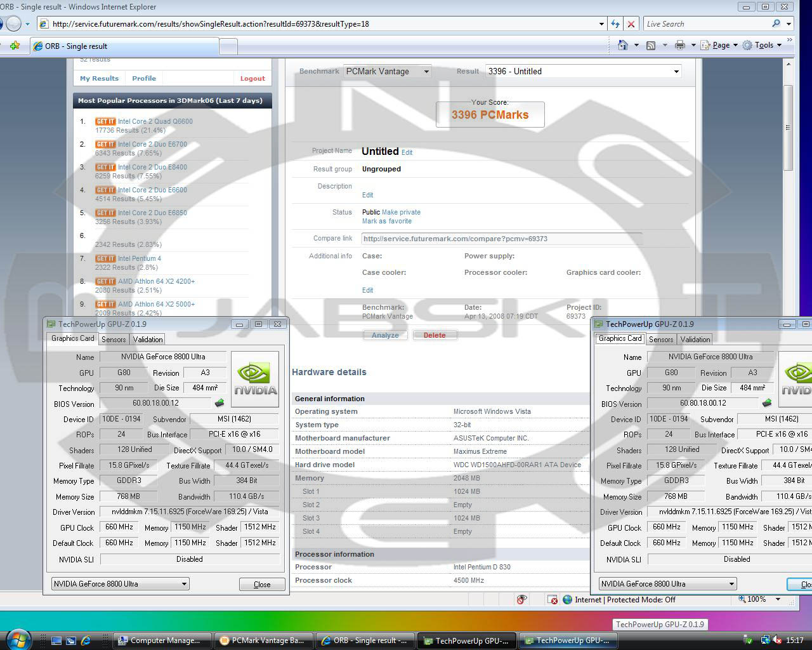Screen dimensions: 812x650
Task: Open GPU selector dropdown in left GPU-Z window
Action: pyautogui.click(x=121, y=584)
